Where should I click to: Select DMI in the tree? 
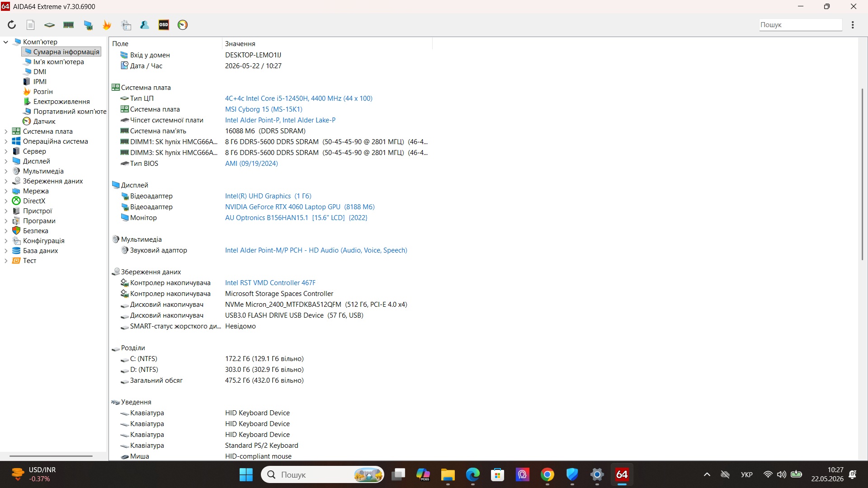pyautogui.click(x=39, y=72)
